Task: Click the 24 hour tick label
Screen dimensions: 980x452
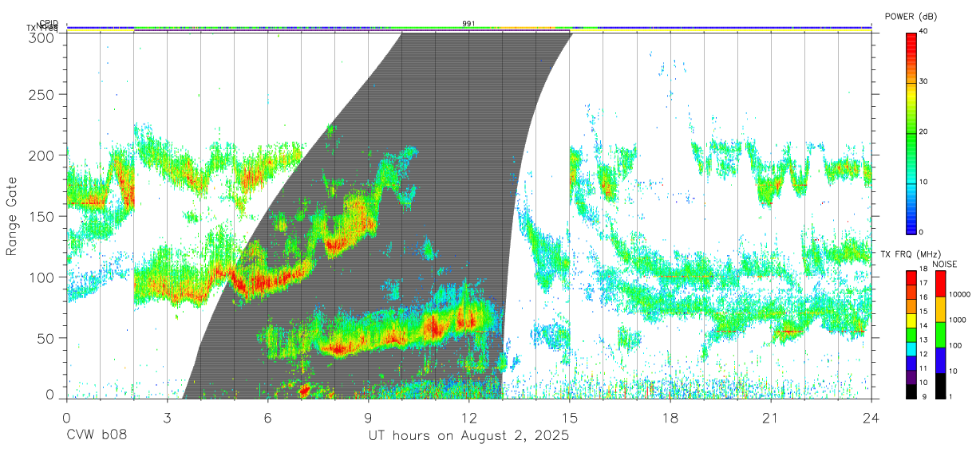Action: click(x=871, y=417)
